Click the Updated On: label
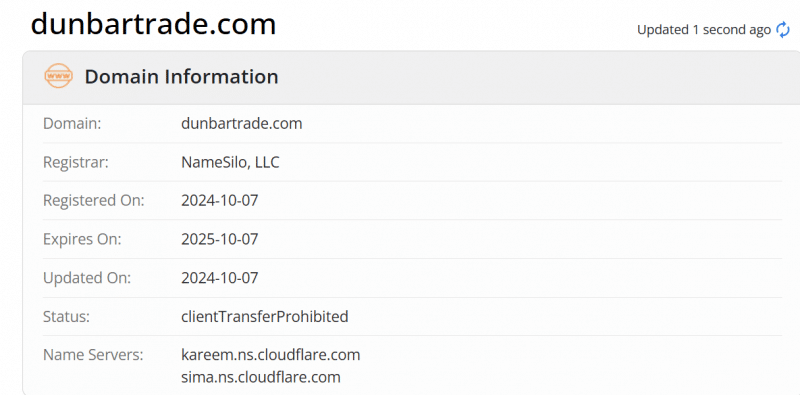 (87, 278)
